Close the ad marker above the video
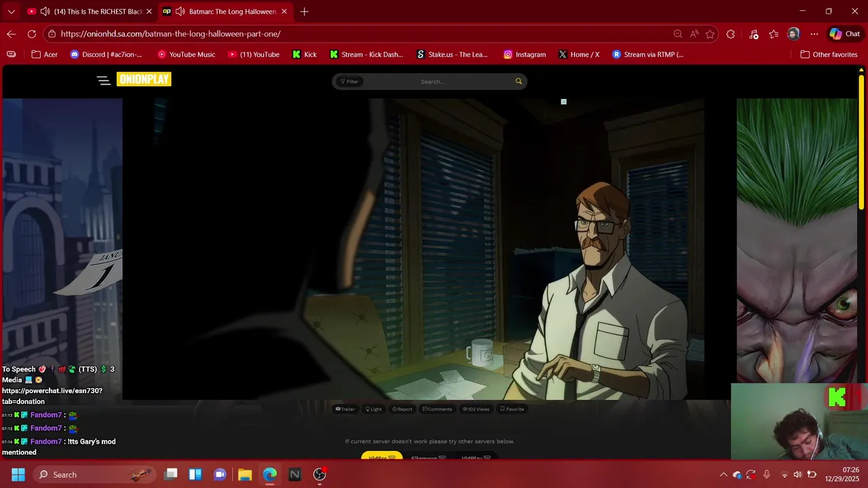The height and width of the screenshot is (488, 868). (564, 102)
